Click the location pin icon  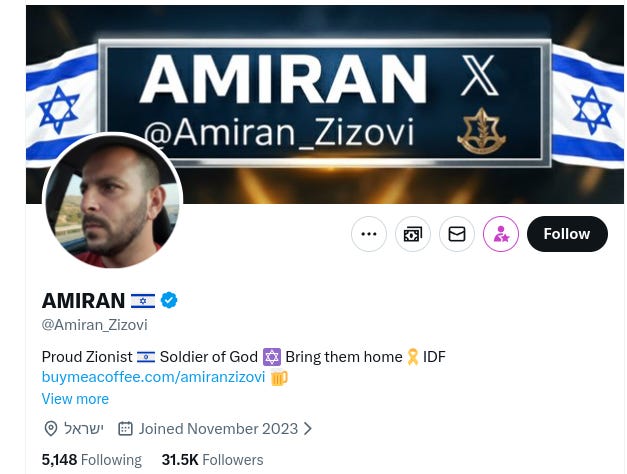coord(51,429)
